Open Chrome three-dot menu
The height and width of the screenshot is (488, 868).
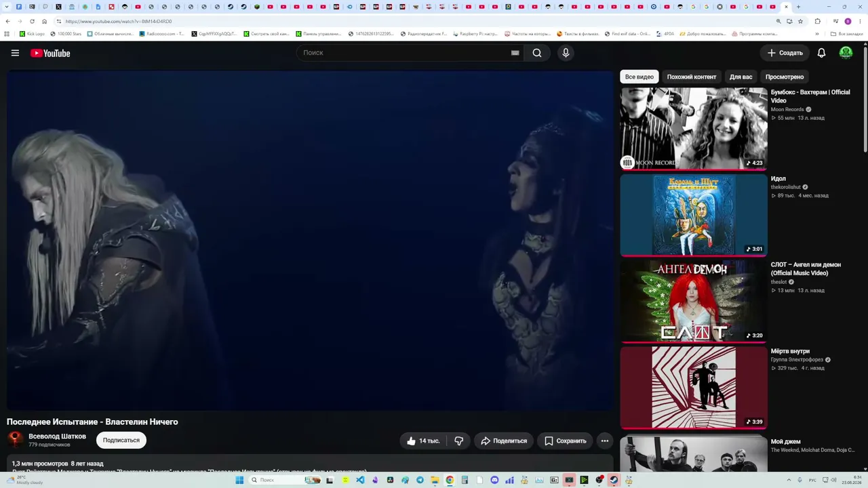860,21
